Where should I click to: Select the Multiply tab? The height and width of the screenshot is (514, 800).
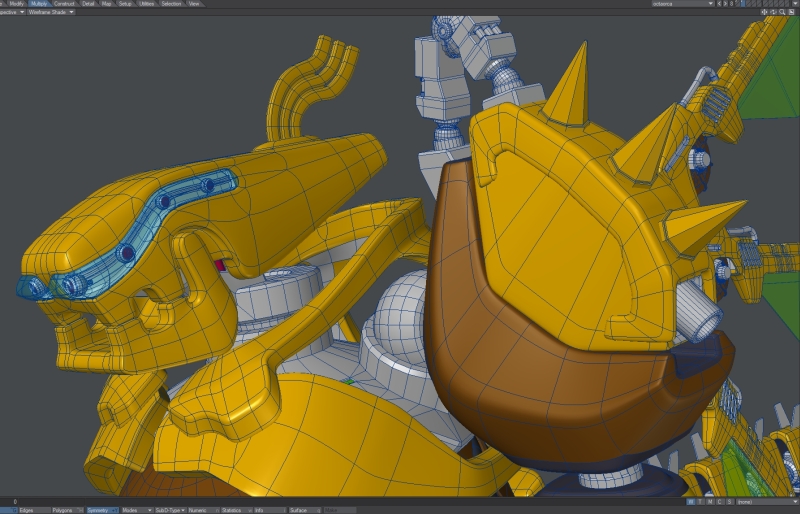coord(41,4)
